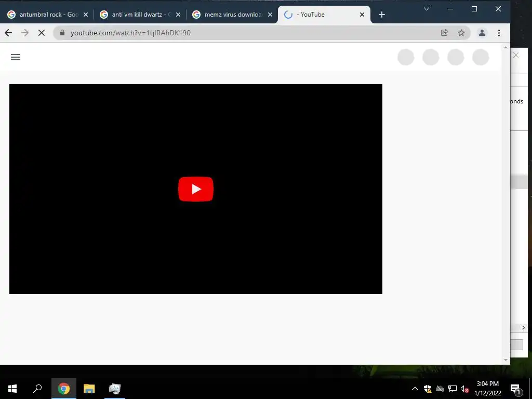This screenshot has height=399, width=532.
Task: Open the system monitor app on taskbar
Action: [x=115, y=389]
